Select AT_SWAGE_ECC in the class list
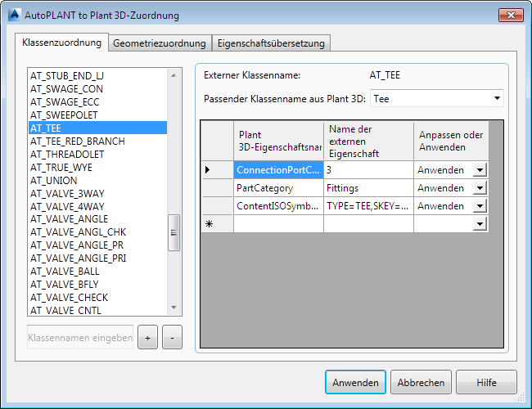Screen dimensions: 532x409 97,101
